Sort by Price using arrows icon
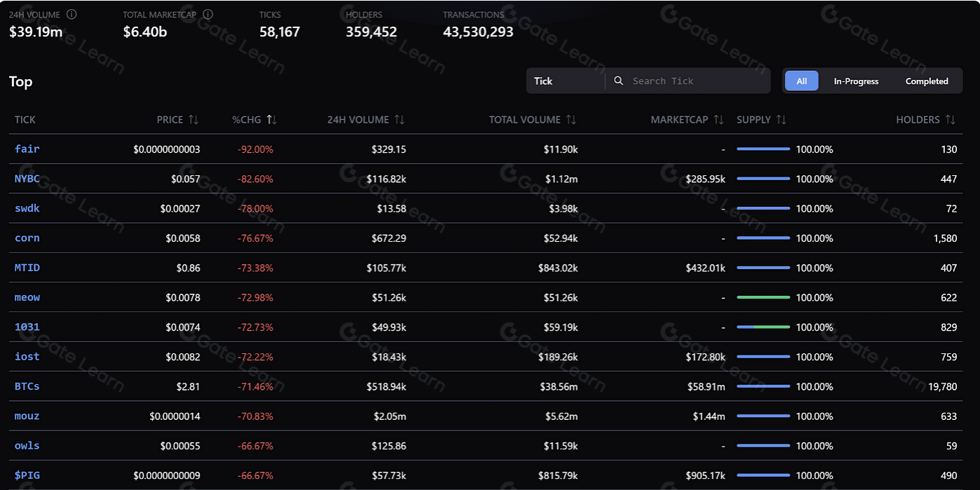Image resolution: width=980 pixels, height=490 pixels. pyautogui.click(x=193, y=120)
